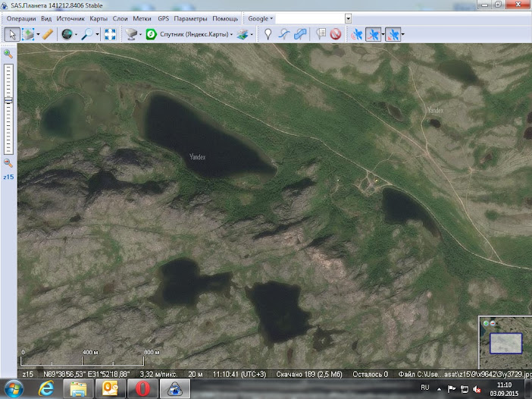Add a new path line
Screen dimensions: 532x399
[284, 34]
